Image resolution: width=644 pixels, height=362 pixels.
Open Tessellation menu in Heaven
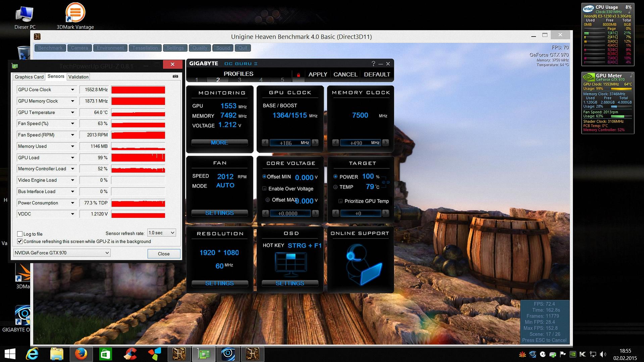(x=145, y=48)
